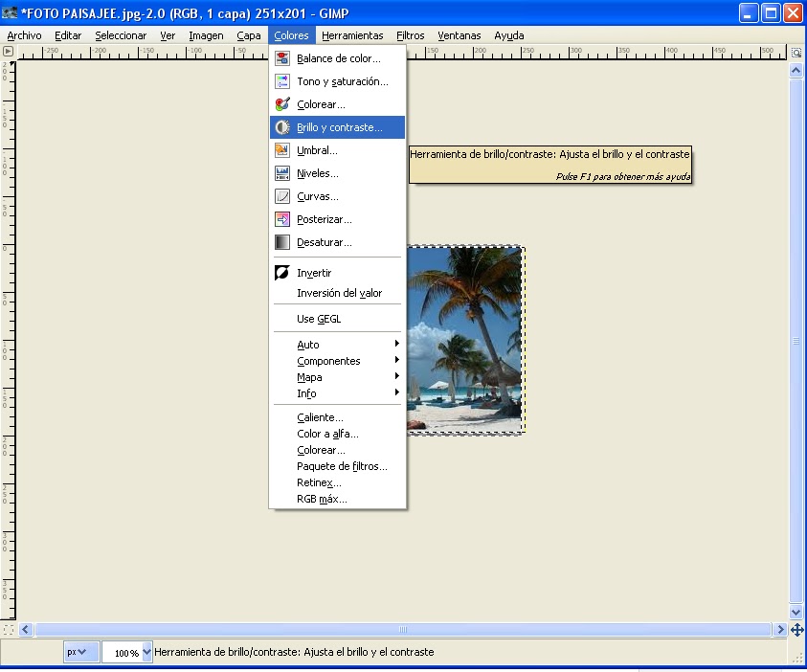The image size is (807, 672).
Task: Choose Inversión del valor
Action: [x=337, y=293]
